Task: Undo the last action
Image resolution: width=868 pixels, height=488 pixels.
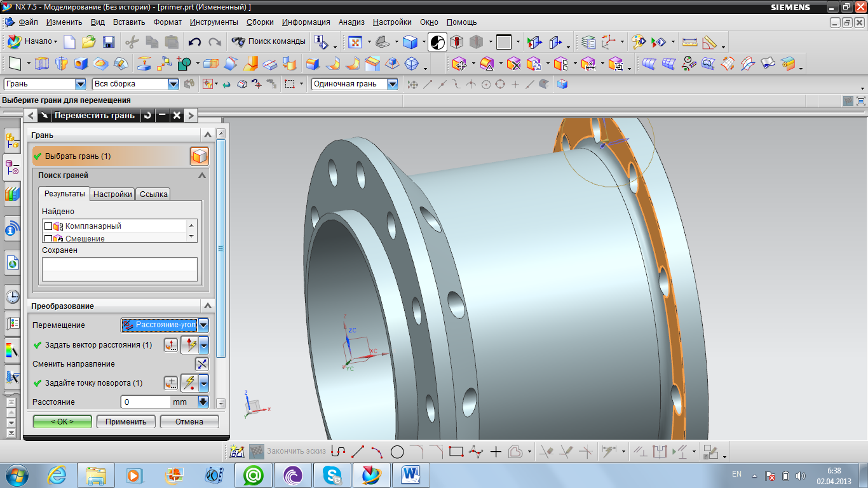Action: 194,42
